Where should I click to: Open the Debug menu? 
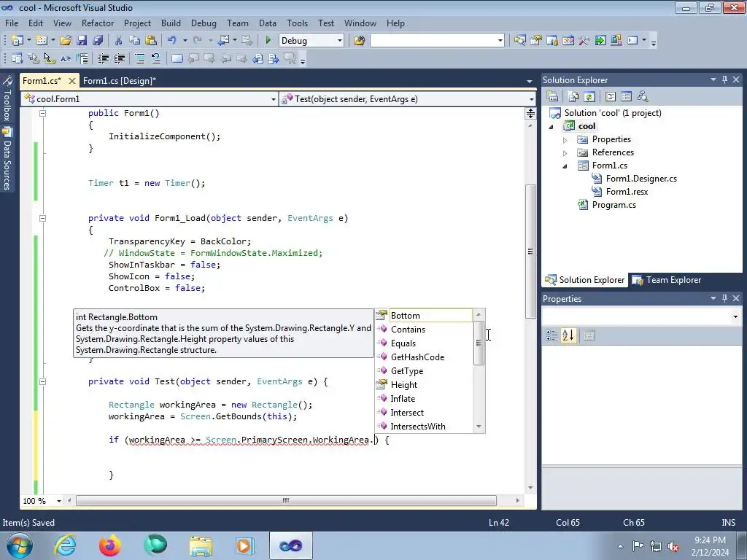point(204,23)
